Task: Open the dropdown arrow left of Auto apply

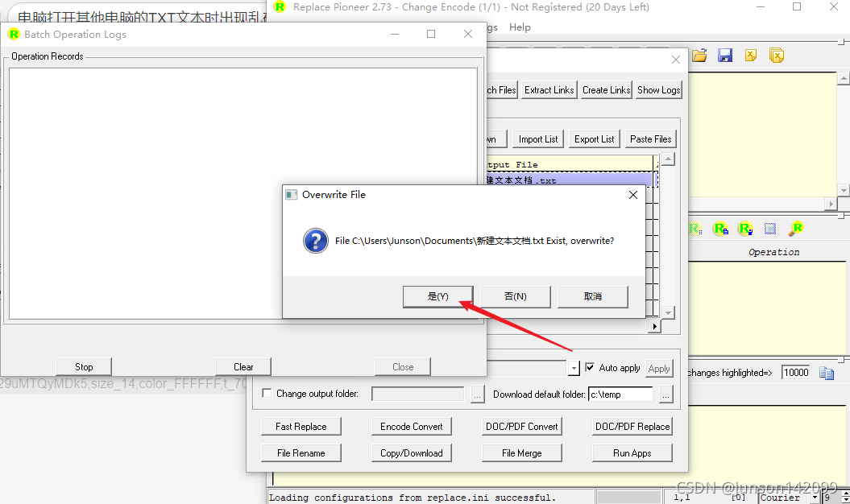Action: click(x=574, y=369)
